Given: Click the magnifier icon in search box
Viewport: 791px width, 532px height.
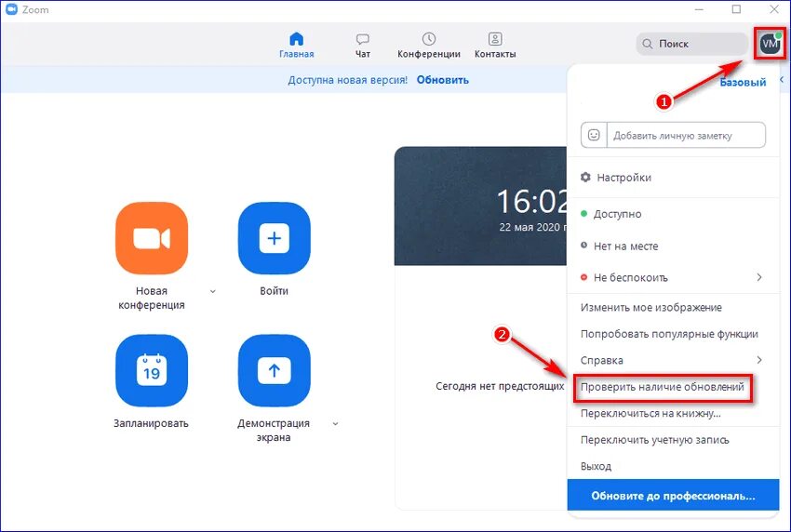Looking at the screenshot, I should (x=648, y=44).
